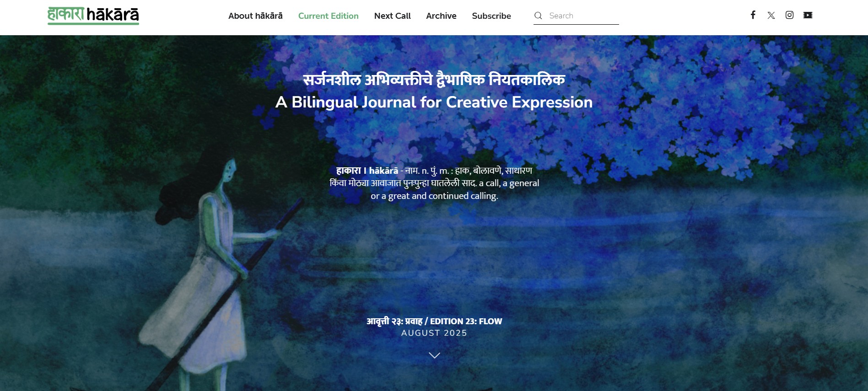
Task: Click the video film-strip icon
Action: [x=808, y=15]
